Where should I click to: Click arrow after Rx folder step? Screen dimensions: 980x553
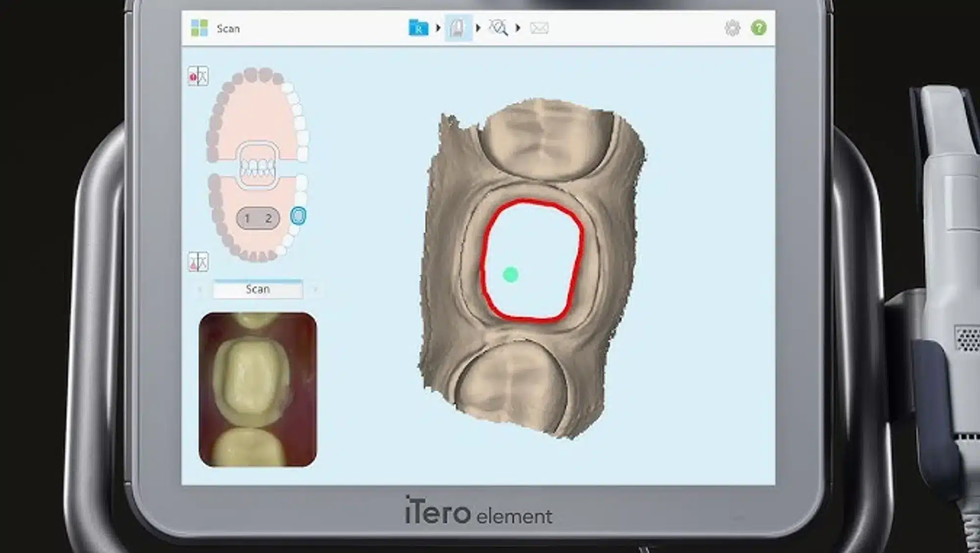[438, 28]
